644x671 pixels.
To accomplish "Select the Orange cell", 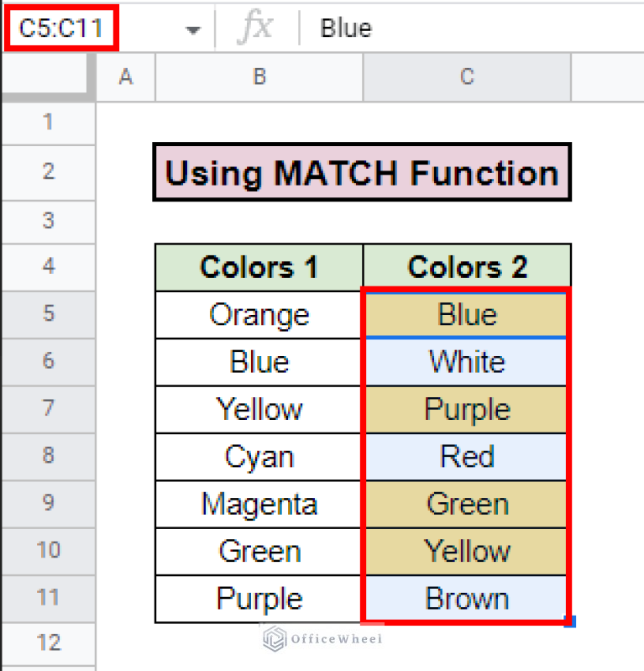I will (x=259, y=315).
